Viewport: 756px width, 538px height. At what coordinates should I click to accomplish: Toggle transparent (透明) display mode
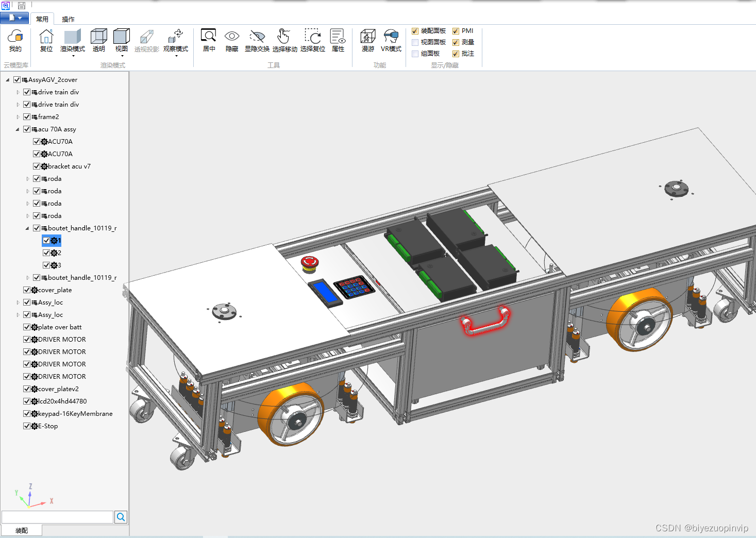coord(99,37)
